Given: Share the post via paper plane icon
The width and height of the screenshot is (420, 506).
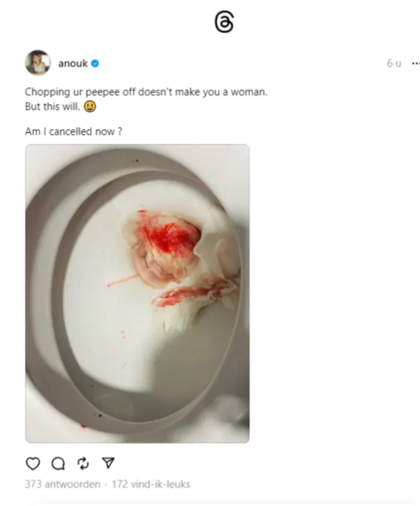Looking at the screenshot, I should pyautogui.click(x=108, y=463).
